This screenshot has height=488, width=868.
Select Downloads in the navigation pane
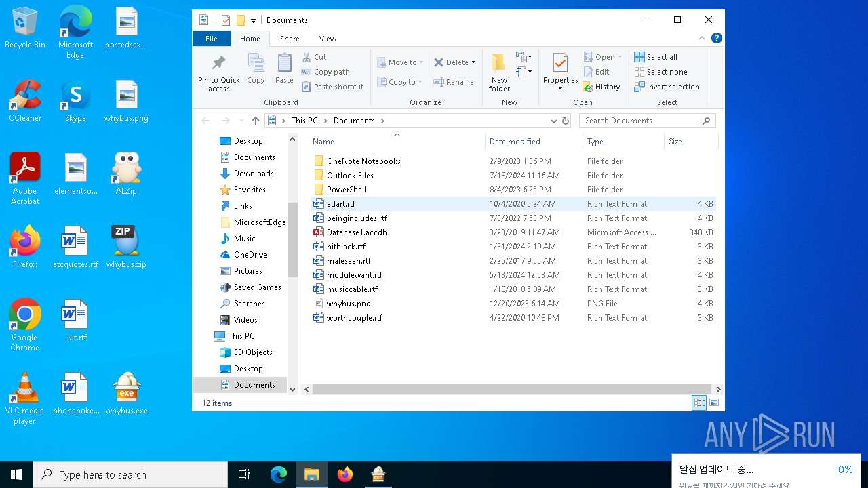(x=254, y=174)
